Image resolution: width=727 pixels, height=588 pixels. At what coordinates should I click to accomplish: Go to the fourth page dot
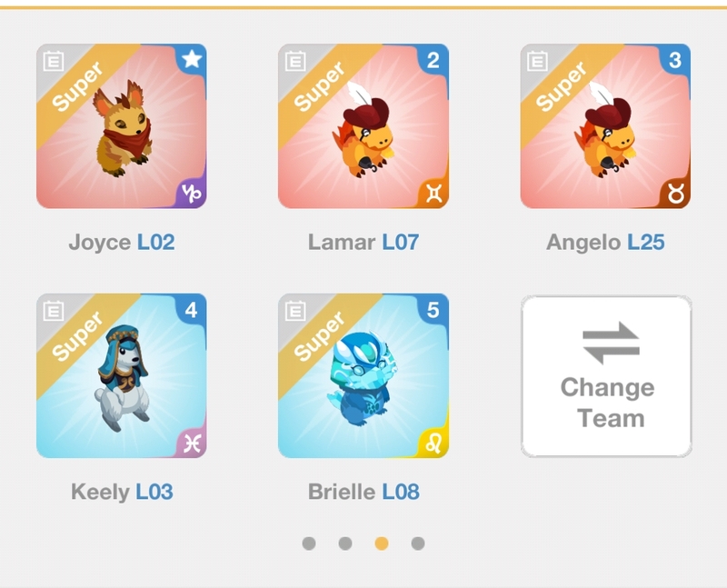tap(418, 543)
